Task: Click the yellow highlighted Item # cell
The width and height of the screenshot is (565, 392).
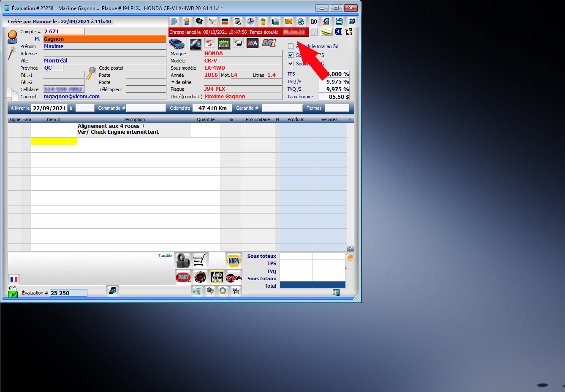Action: coord(54,141)
